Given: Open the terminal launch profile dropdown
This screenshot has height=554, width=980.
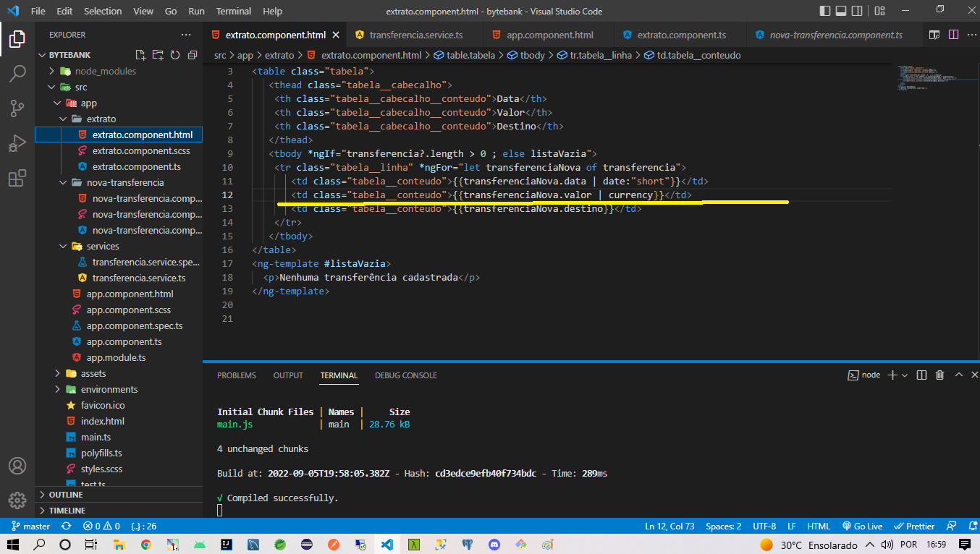Looking at the screenshot, I should 905,375.
